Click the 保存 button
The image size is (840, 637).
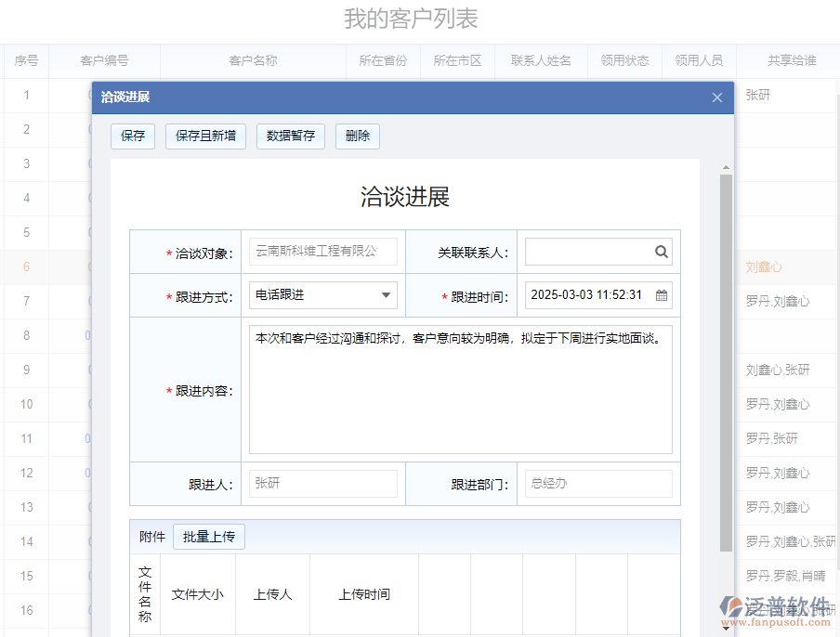(133, 136)
